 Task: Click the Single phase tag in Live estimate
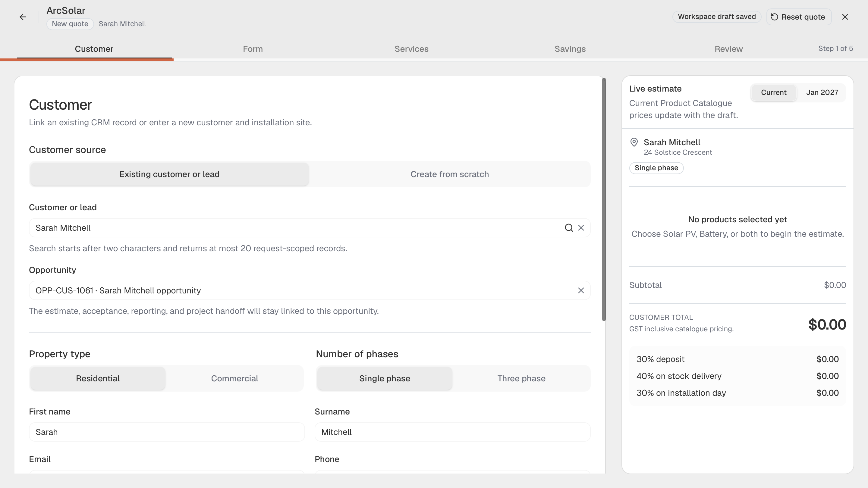point(656,168)
